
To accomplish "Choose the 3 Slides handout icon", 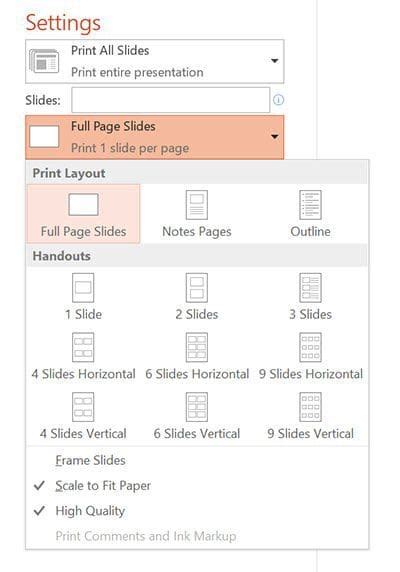I will point(310,288).
